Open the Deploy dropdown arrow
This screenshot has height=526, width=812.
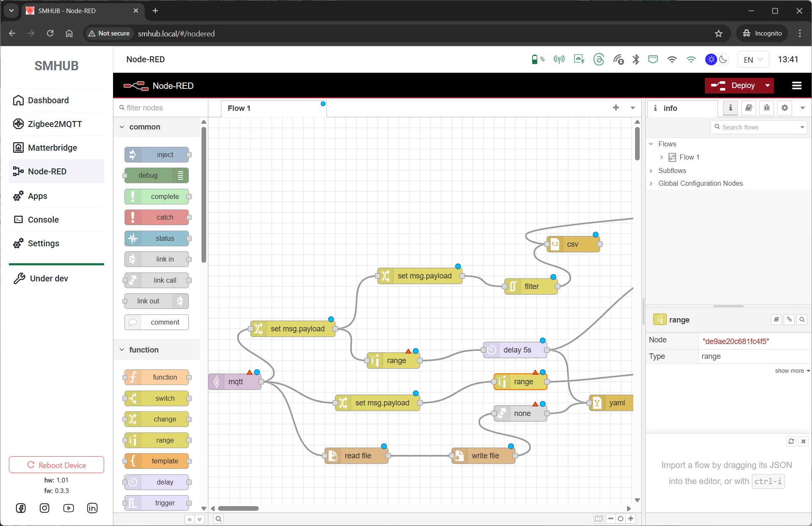[x=767, y=86]
